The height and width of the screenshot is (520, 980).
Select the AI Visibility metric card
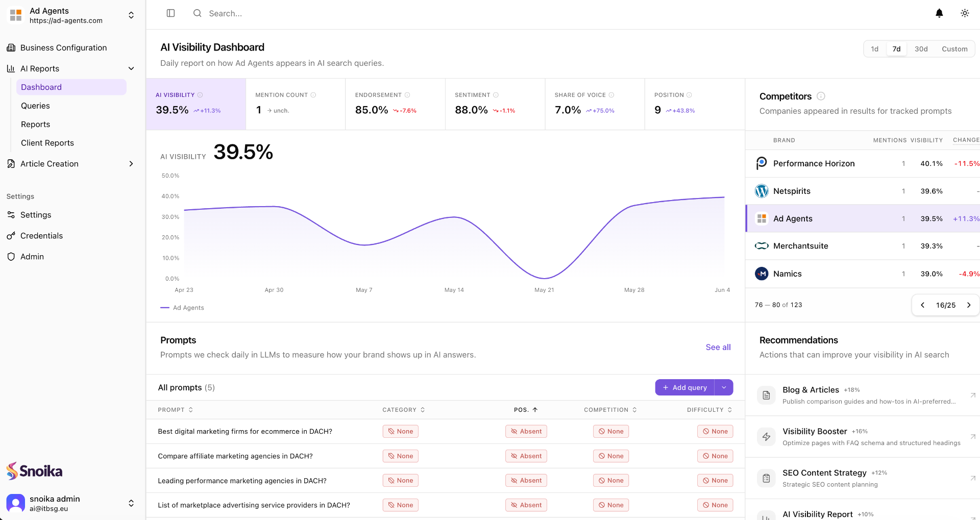(x=196, y=104)
